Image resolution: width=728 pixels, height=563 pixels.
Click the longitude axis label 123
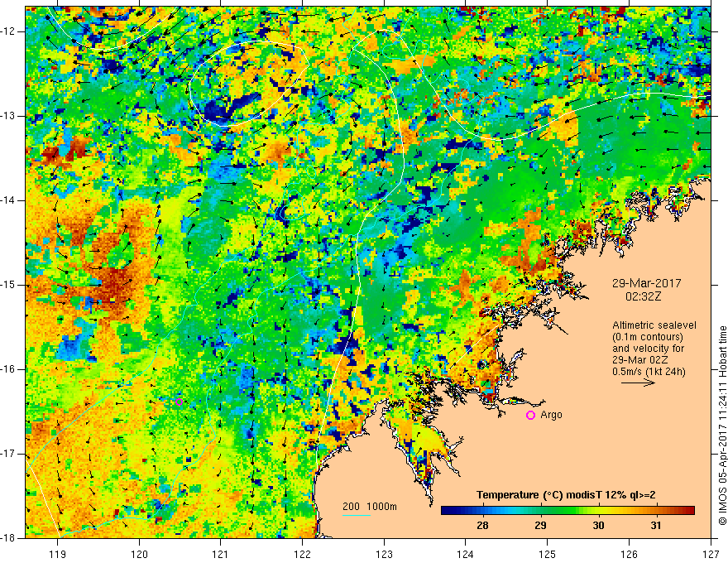[x=384, y=554]
